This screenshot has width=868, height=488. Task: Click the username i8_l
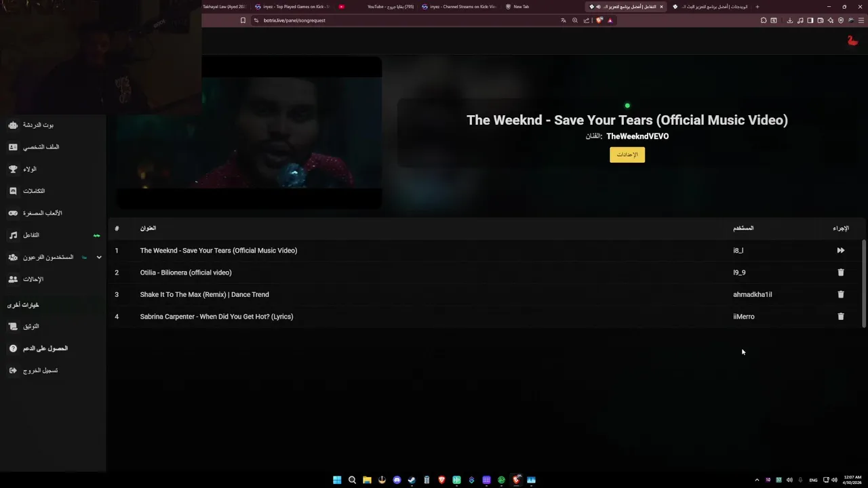[x=738, y=251]
